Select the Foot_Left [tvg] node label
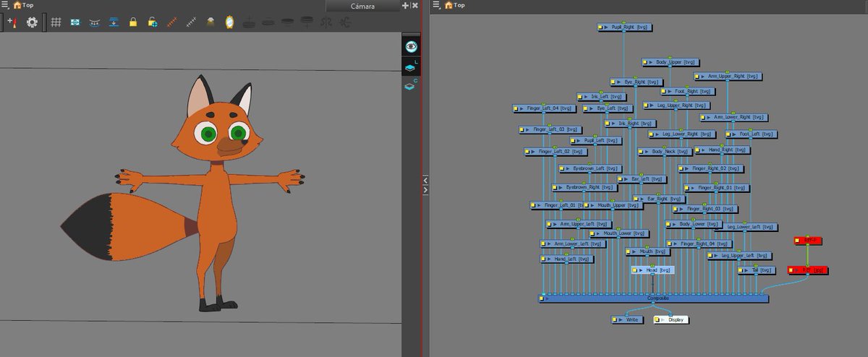The height and width of the screenshot is (357, 868). click(x=755, y=134)
